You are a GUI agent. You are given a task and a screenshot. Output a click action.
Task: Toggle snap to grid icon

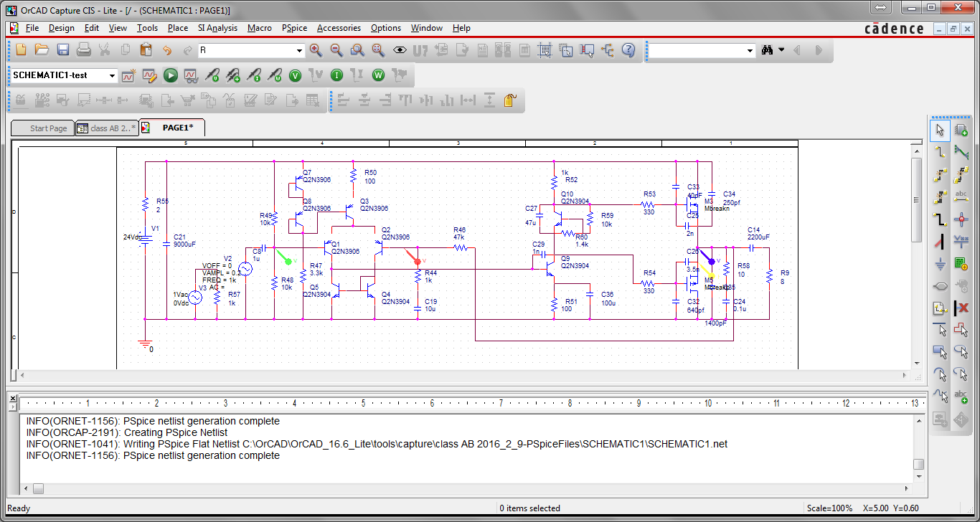(545, 50)
